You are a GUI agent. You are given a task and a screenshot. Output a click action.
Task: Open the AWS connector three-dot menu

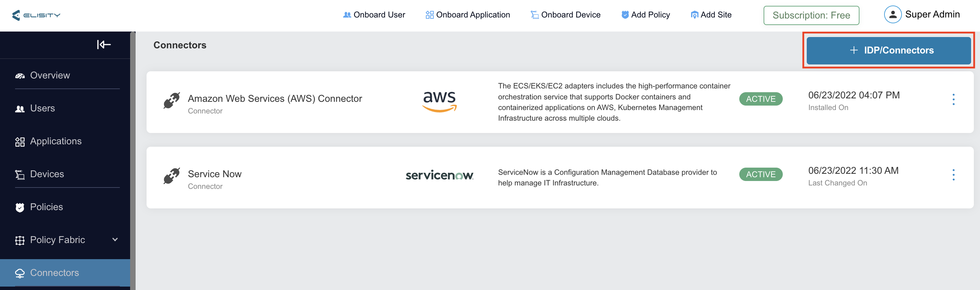click(953, 99)
